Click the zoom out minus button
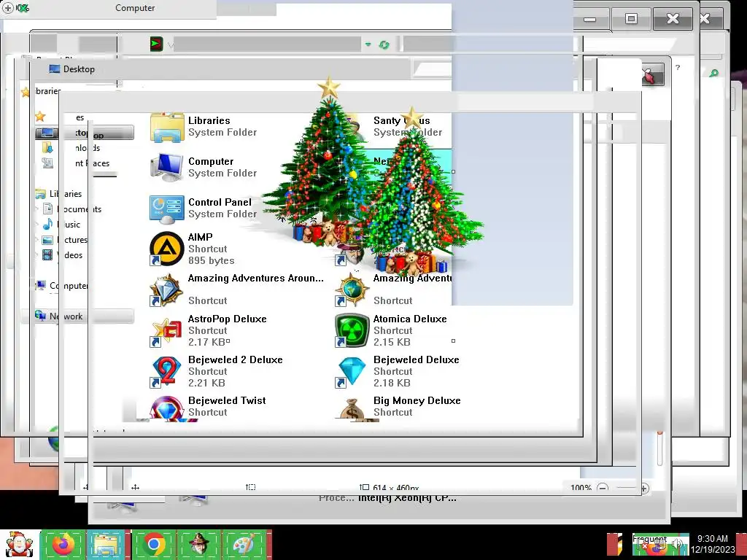 603,488
